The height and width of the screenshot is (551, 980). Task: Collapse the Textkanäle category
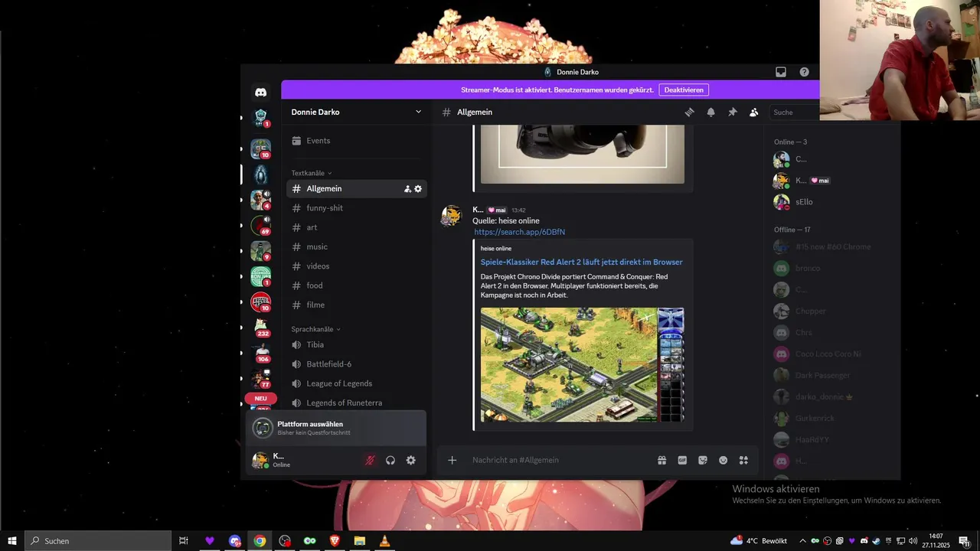pos(312,173)
